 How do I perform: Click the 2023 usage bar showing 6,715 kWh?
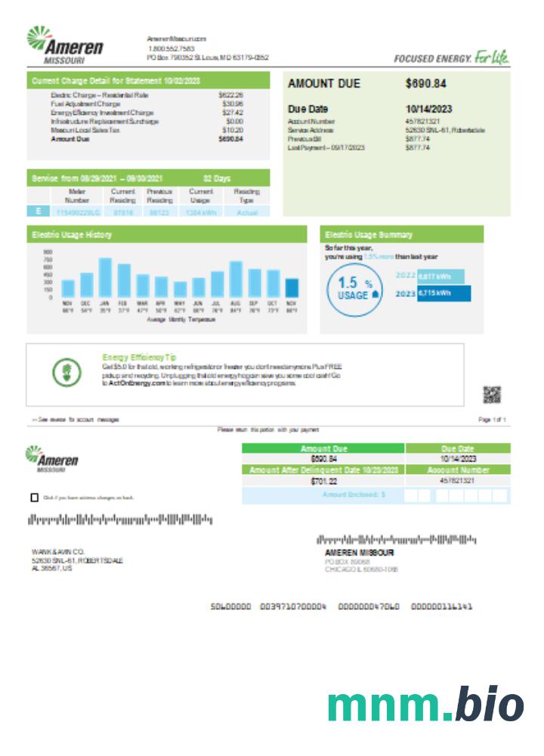point(444,293)
